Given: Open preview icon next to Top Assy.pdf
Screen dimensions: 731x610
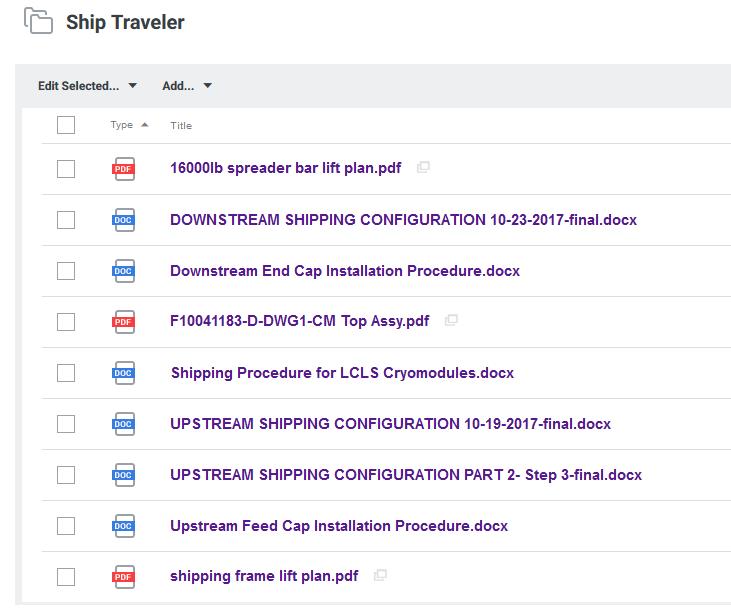Looking at the screenshot, I should click(451, 321).
